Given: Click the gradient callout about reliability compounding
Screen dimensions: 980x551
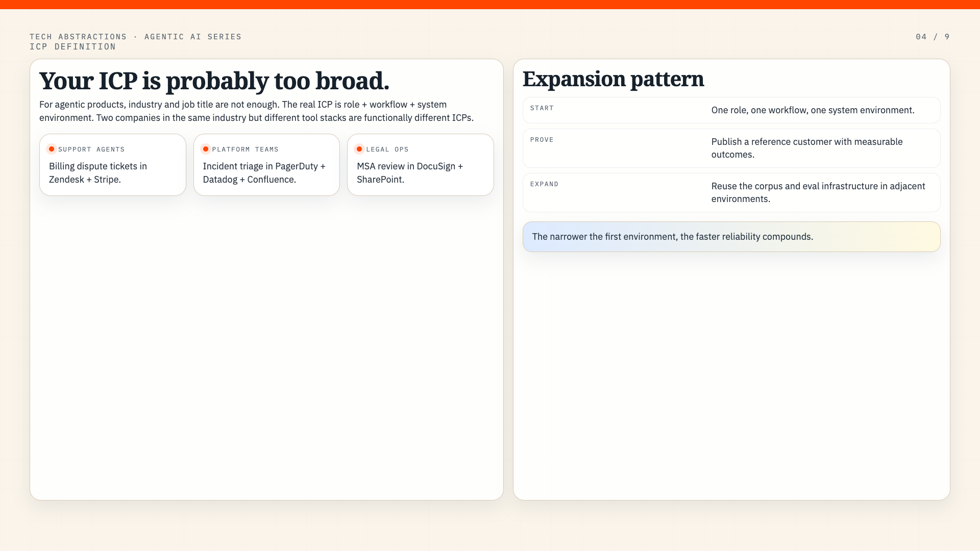Looking at the screenshot, I should (731, 237).
